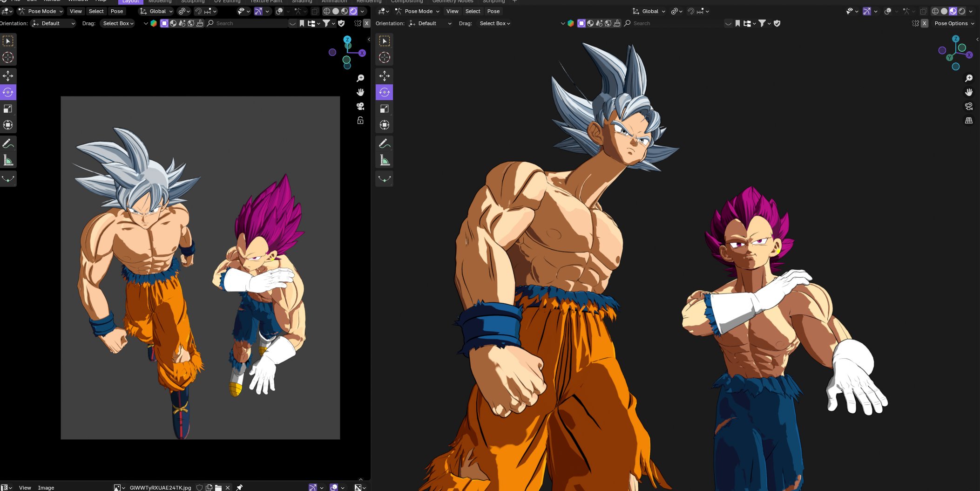Select the Cursor tool in left viewport

click(x=8, y=58)
